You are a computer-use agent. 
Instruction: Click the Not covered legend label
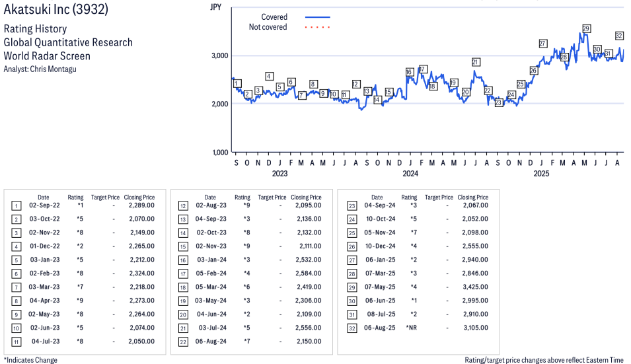(x=268, y=27)
